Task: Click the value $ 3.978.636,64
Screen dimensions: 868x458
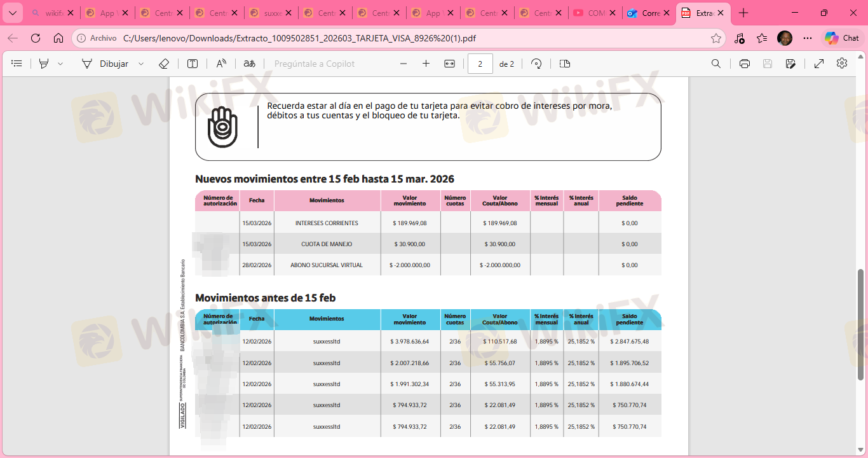Action: pos(410,342)
